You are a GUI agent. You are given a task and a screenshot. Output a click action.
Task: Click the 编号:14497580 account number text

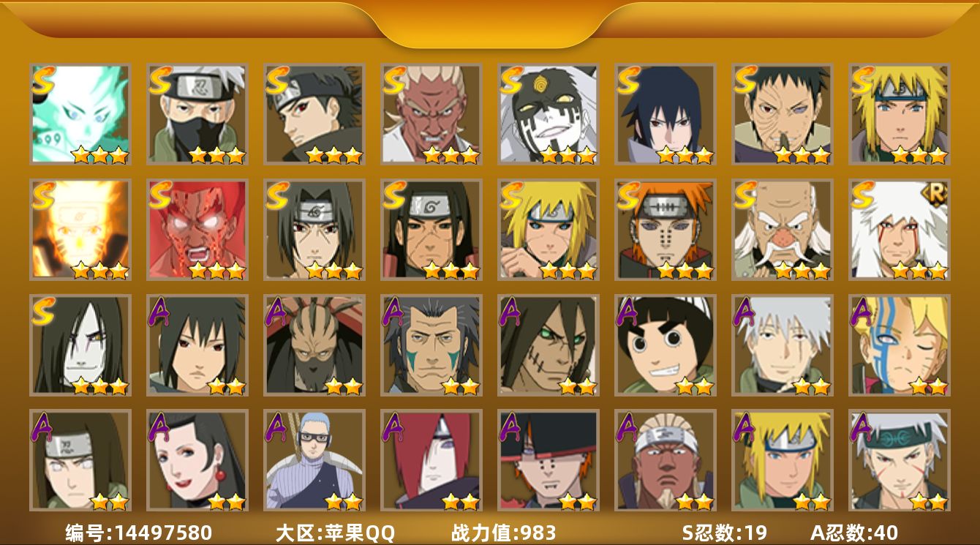[x=139, y=533]
